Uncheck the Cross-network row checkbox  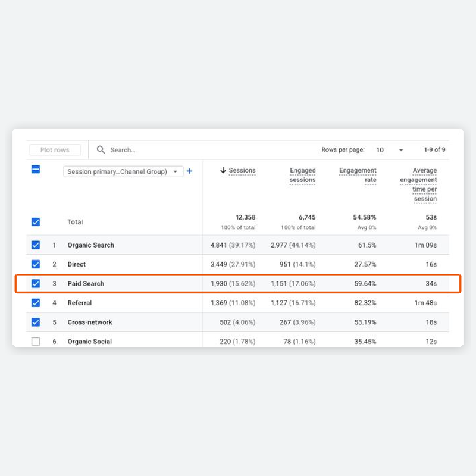36,322
